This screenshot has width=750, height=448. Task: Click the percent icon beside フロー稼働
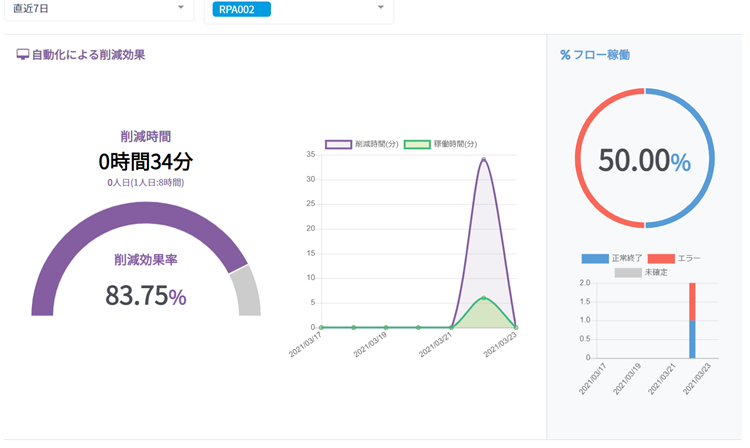(565, 55)
